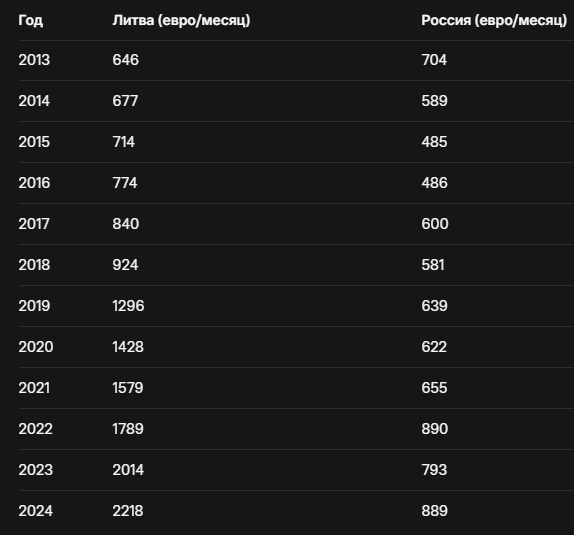The height and width of the screenshot is (535, 574).
Task: Click Lithuania value 924
Action: (x=126, y=265)
